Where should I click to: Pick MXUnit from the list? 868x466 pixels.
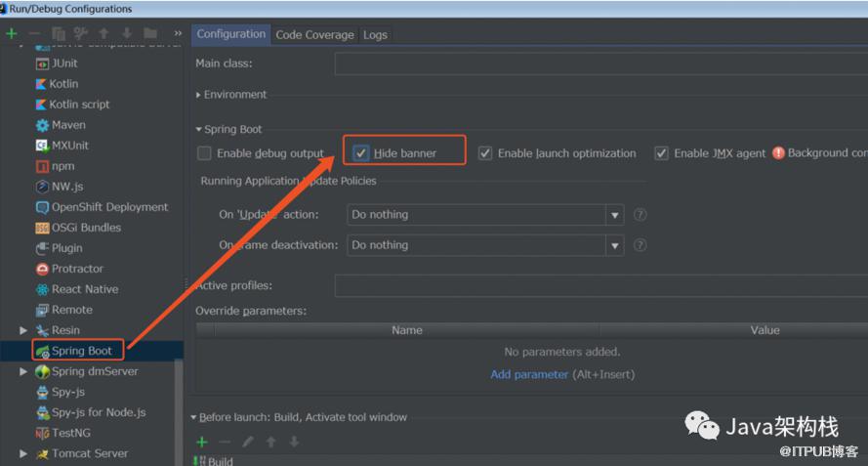click(62, 146)
